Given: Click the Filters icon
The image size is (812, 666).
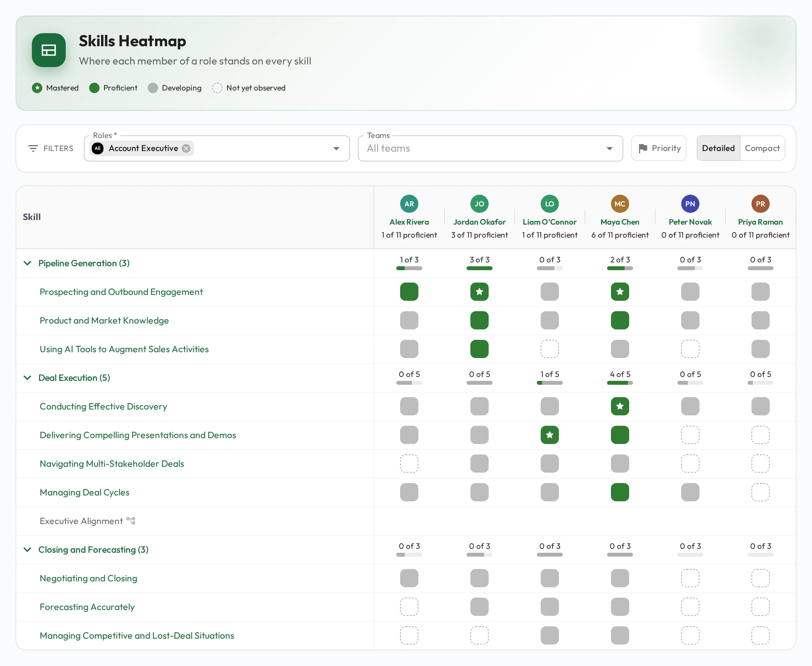Looking at the screenshot, I should point(34,148).
